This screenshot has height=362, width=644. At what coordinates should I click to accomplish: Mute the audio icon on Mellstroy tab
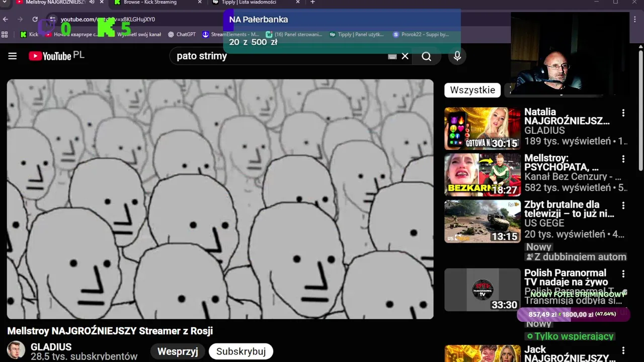pos(92,3)
